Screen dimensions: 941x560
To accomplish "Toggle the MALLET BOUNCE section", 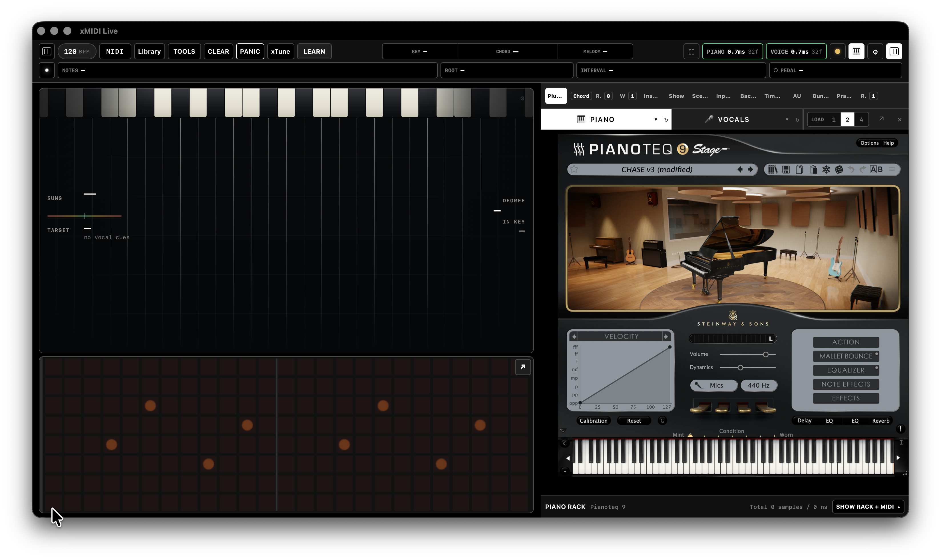I will (x=846, y=356).
